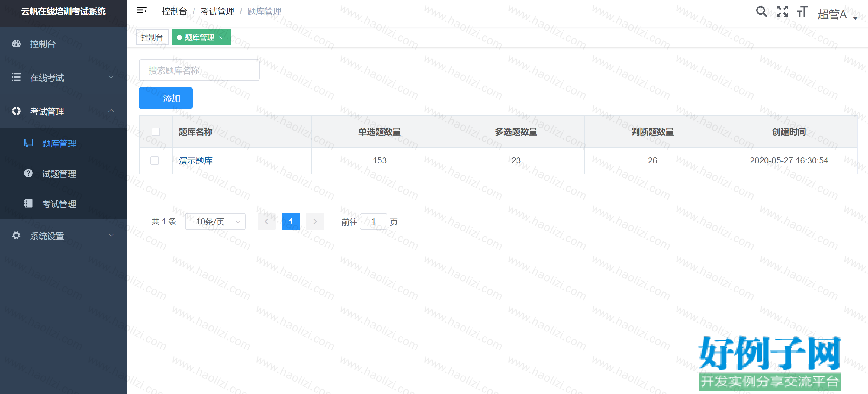Click the dashboard gauge icon in sidebar
This screenshot has height=394, width=868.
[x=16, y=44]
